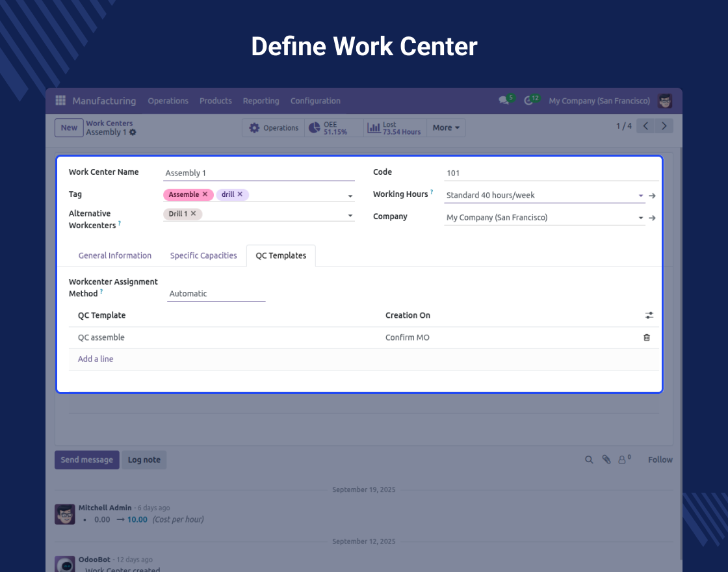Show Alternative Workcenters help tooltip mark
The width and height of the screenshot is (728, 572).
coord(120,223)
